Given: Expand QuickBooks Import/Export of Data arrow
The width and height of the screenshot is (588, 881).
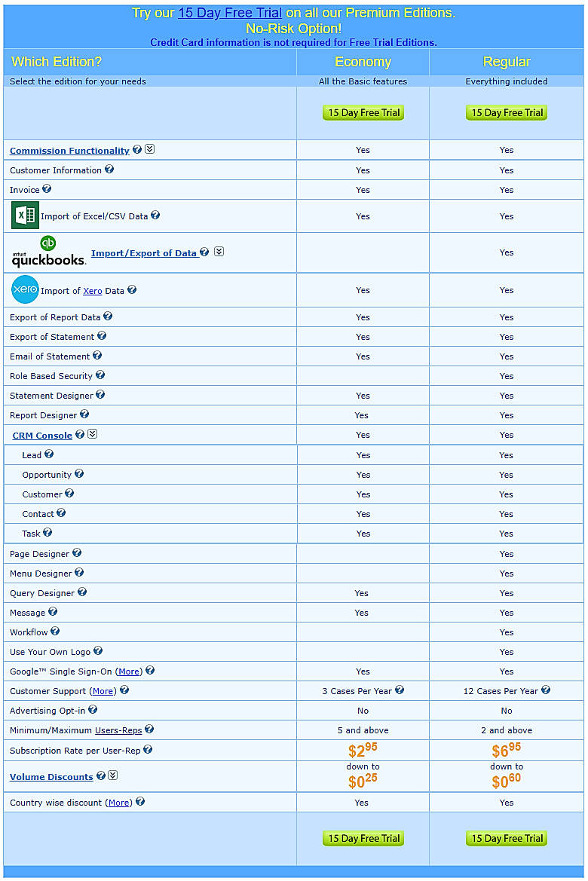Looking at the screenshot, I should coord(219,252).
